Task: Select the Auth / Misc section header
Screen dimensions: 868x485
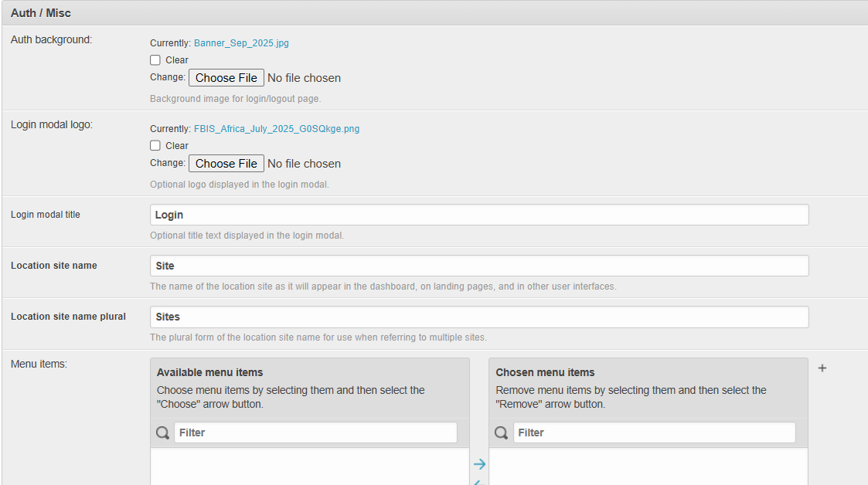Action: (x=39, y=12)
